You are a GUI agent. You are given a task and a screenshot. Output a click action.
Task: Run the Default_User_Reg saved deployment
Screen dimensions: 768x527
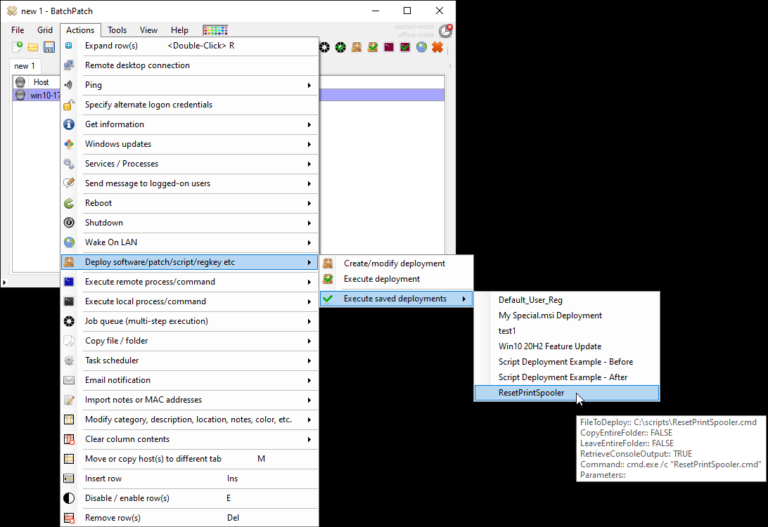(x=567, y=300)
